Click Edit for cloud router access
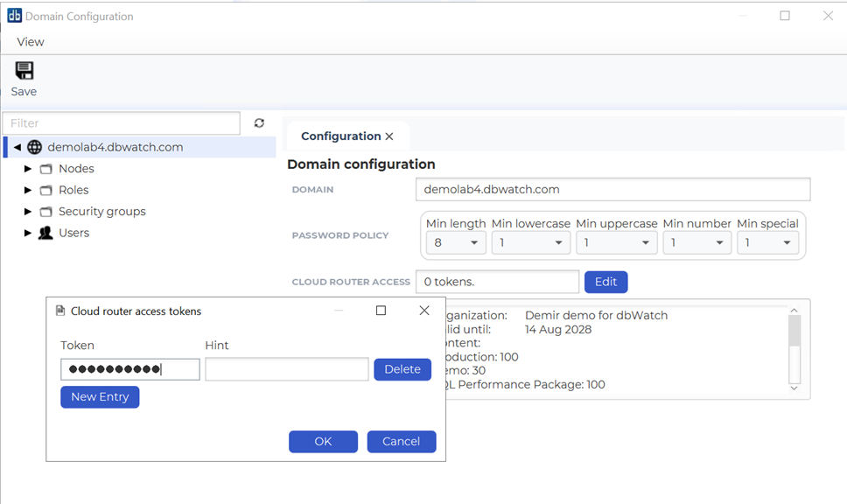This screenshot has height=504, width=847. (x=605, y=282)
